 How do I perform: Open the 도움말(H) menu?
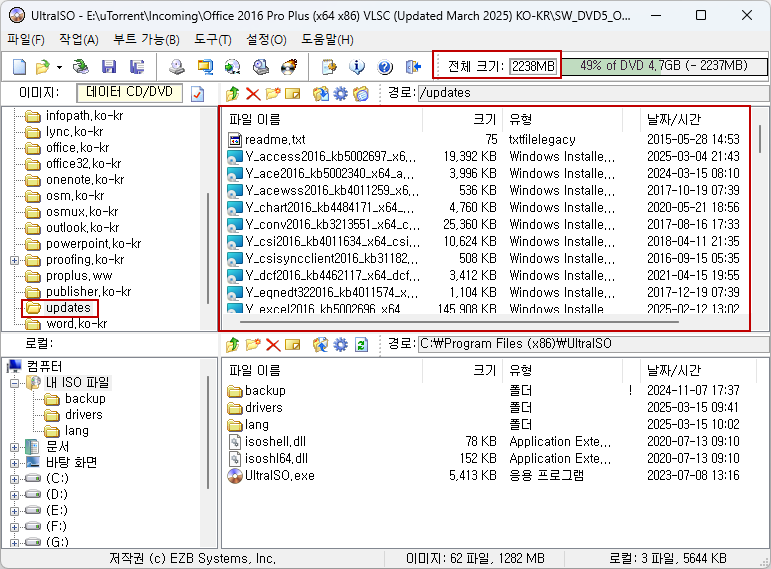[x=327, y=39]
